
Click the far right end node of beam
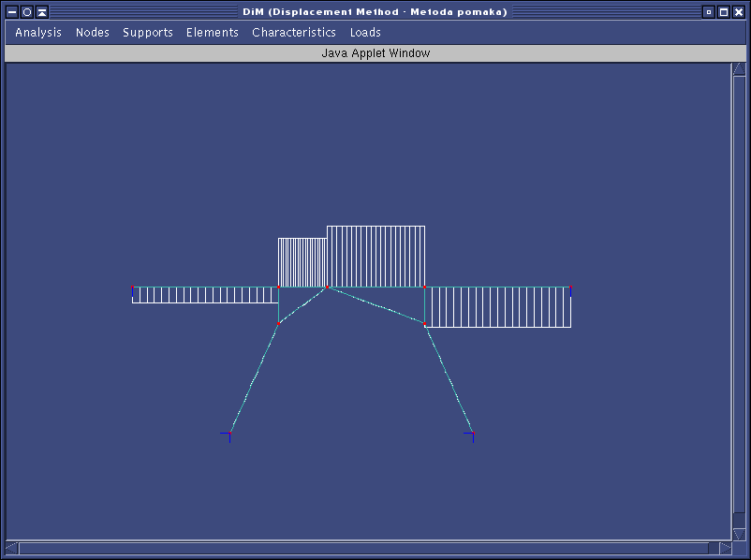pyautogui.click(x=570, y=287)
